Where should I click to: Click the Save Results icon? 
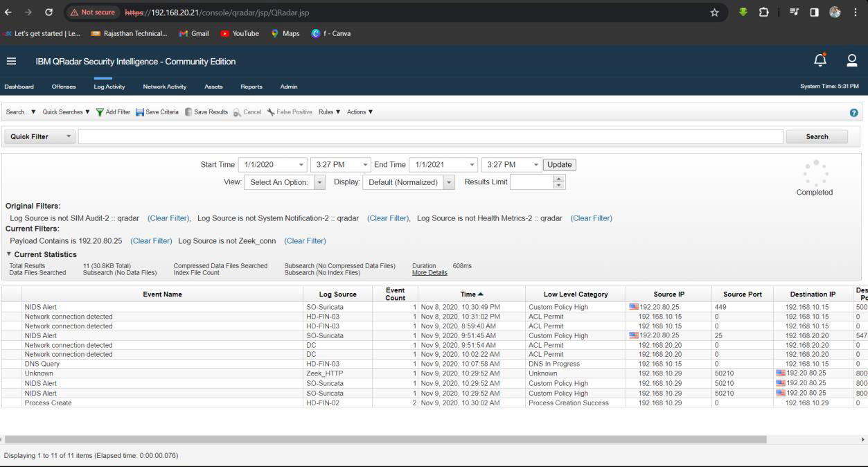click(x=188, y=112)
